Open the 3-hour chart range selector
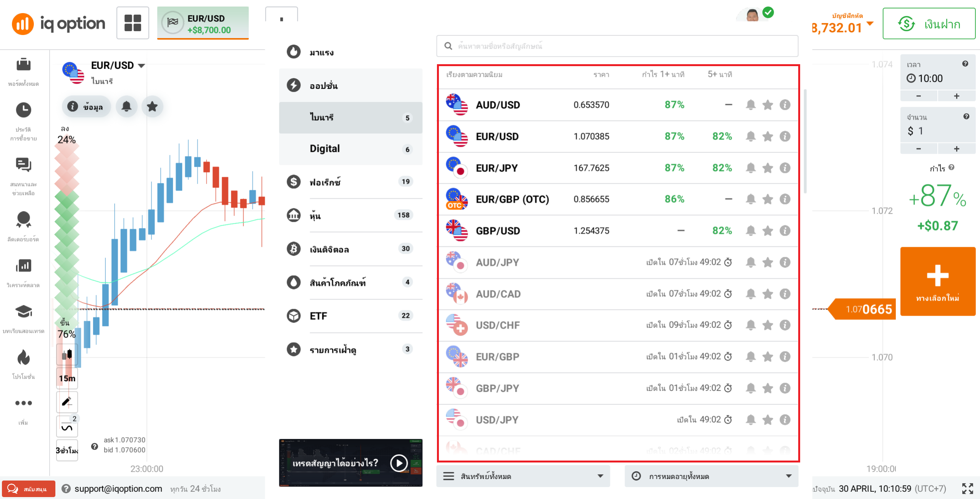 pyautogui.click(x=67, y=450)
